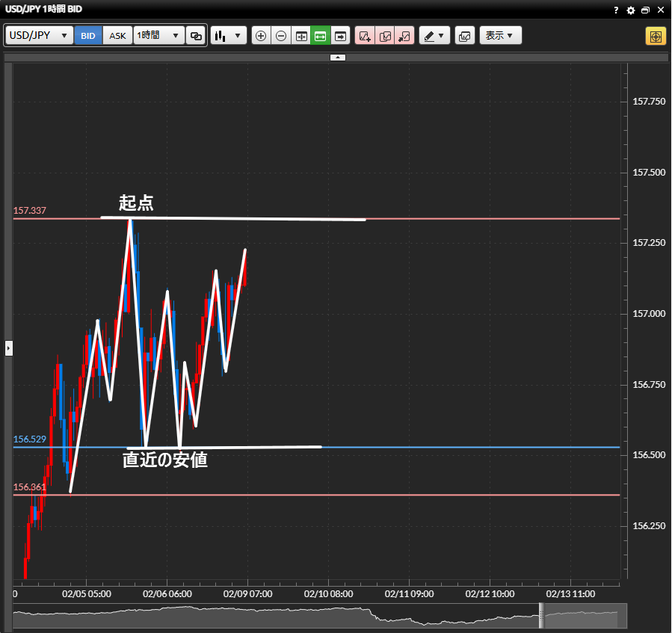This screenshot has height=633, width=672.
Task: Open the 1時間 timeframe dropdown
Action: click(x=158, y=36)
